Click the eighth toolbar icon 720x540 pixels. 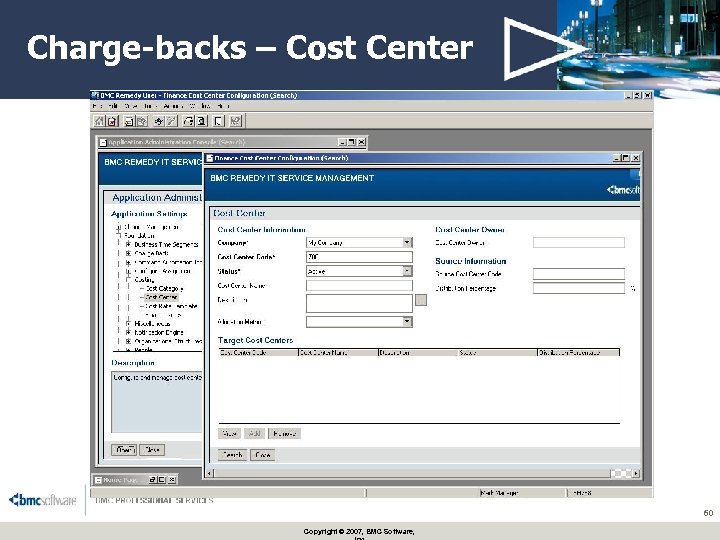pos(201,121)
